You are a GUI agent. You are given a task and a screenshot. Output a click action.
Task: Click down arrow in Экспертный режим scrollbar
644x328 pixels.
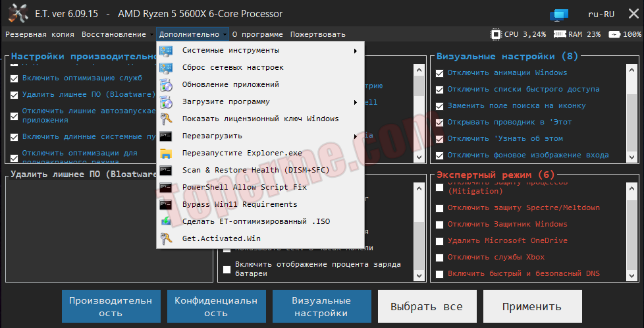tap(631, 276)
